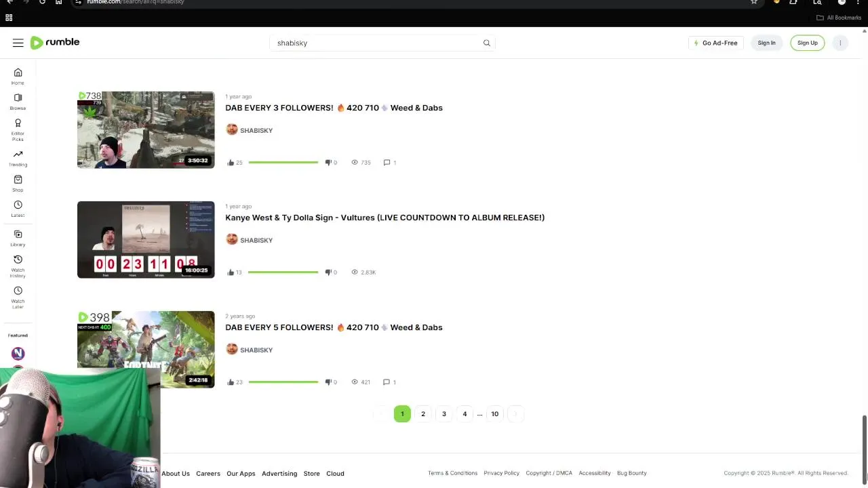
Task: Click rating bar of DAB EVERY 5 FOLLOWERS video
Action: (x=283, y=382)
